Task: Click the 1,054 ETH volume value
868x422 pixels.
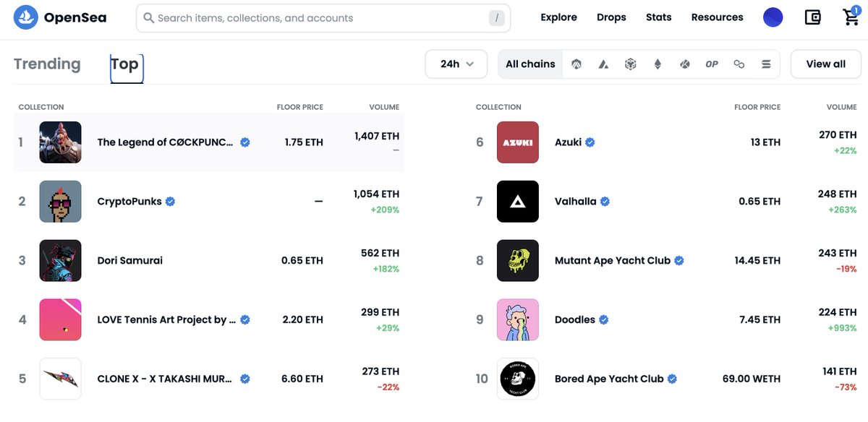Action: [x=376, y=194]
